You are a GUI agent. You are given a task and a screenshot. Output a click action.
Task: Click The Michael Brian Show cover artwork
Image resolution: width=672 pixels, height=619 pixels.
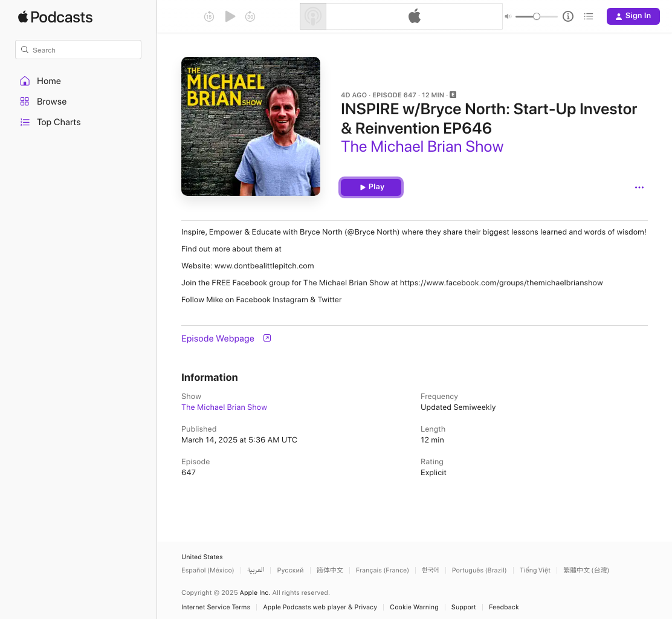click(251, 126)
